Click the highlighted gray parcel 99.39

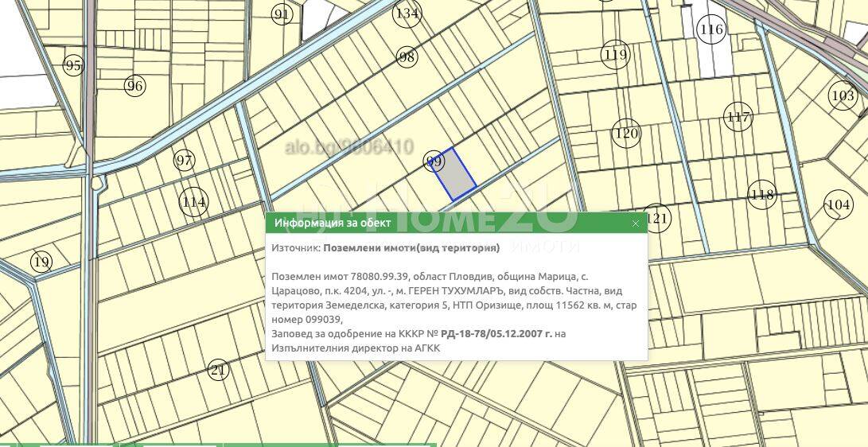pyautogui.click(x=454, y=174)
